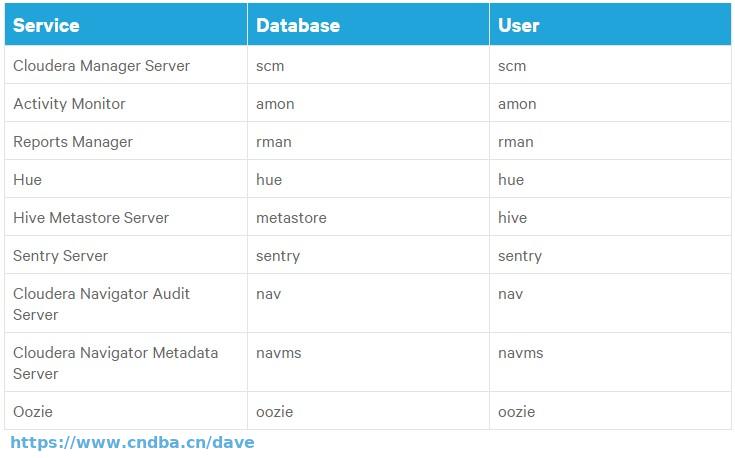The height and width of the screenshot is (458, 735).
Task: Click the Hive Metastore Server cell
Action: pyautogui.click(x=126, y=217)
